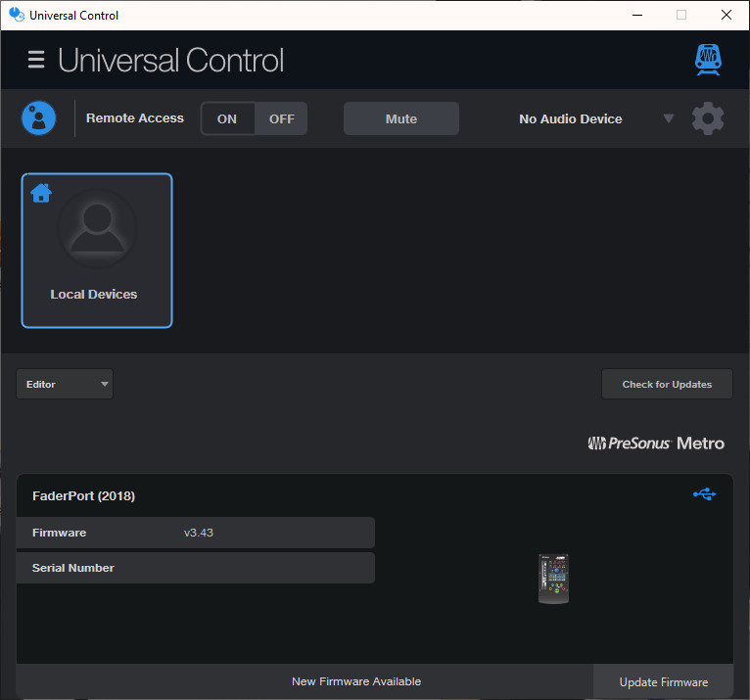Click the PreSonus Metro train icon
The height and width of the screenshot is (700, 750).
pyautogui.click(x=708, y=60)
